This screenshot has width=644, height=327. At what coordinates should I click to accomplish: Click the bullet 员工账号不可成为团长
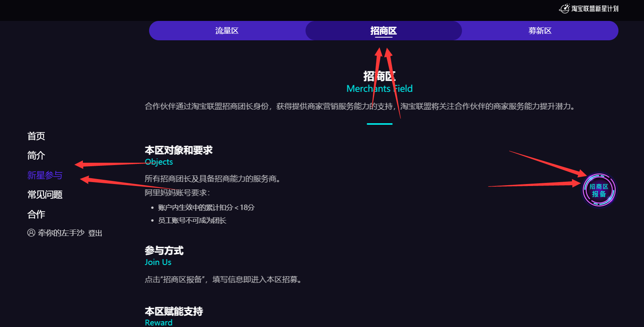(192, 220)
